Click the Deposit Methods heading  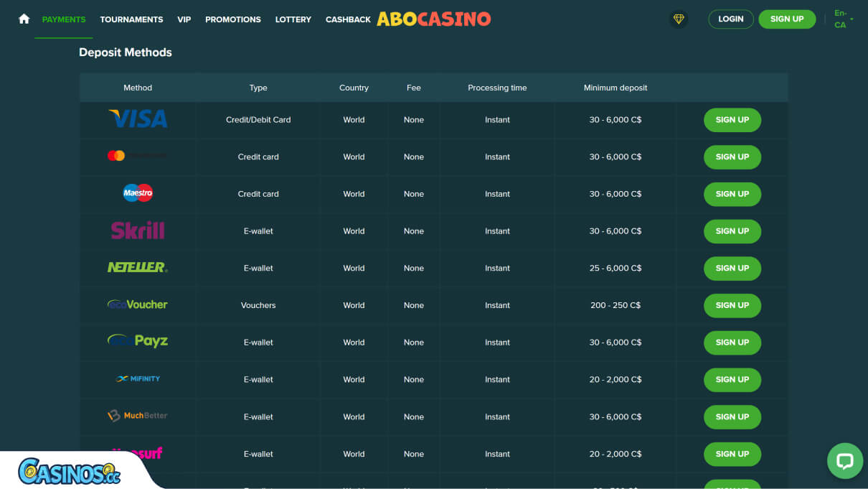(126, 52)
